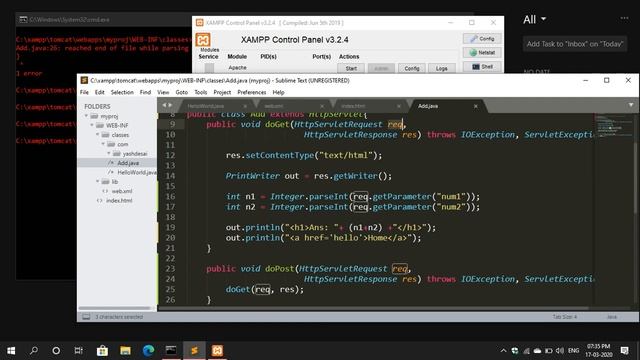Close the HelloWorld.java tab
The height and width of the screenshot is (360, 640).
tap(245, 106)
